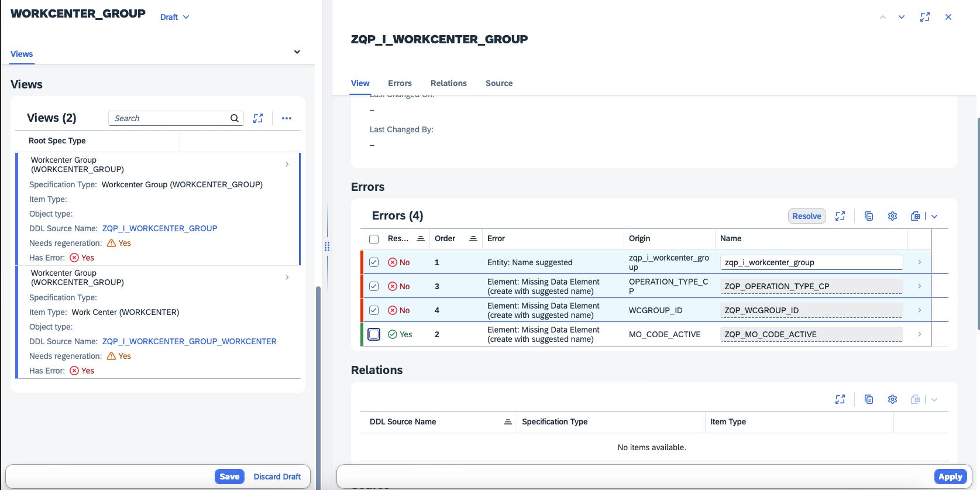
Task: Click the search magnifier icon in Views
Action: pos(235,118)
